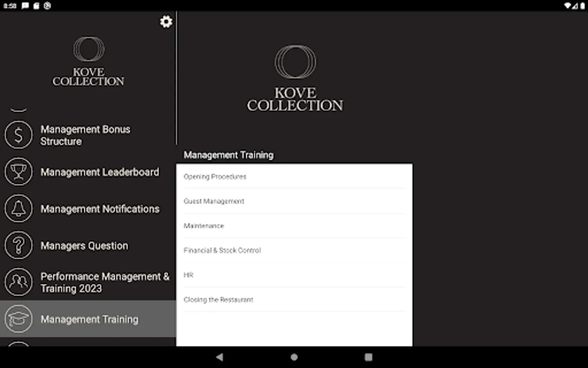Viewport: 588px width, 368px height.
Task: Open the Opening Procedures topic
Action: click(x=294, y=177)
